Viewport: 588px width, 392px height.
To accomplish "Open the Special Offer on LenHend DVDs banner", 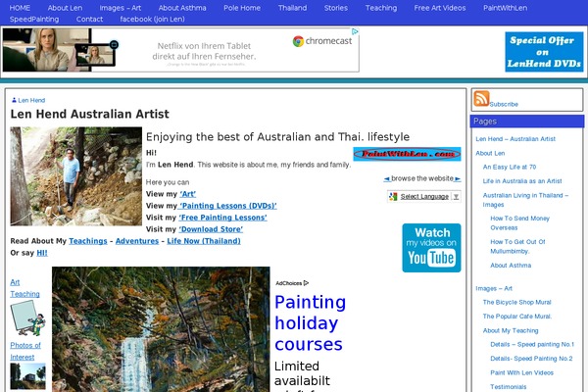I will [x=543, y=52].
